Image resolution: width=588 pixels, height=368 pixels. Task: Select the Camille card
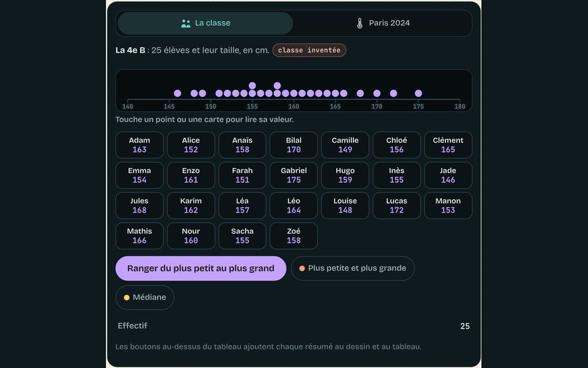point(345,145)
